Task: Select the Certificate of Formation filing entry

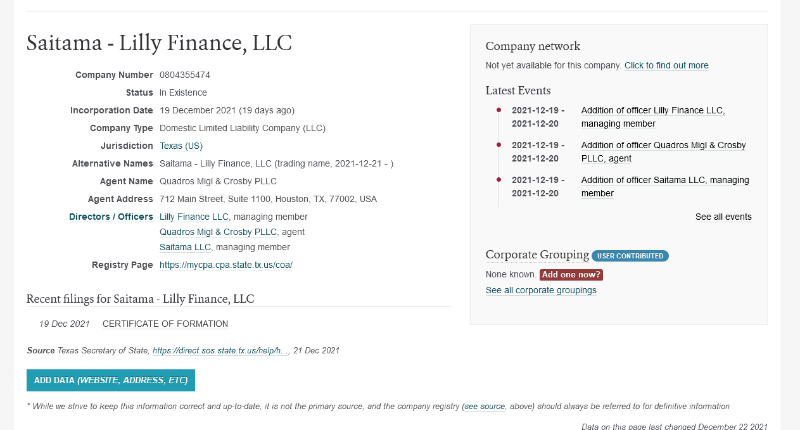Action: tap(165, 324)
